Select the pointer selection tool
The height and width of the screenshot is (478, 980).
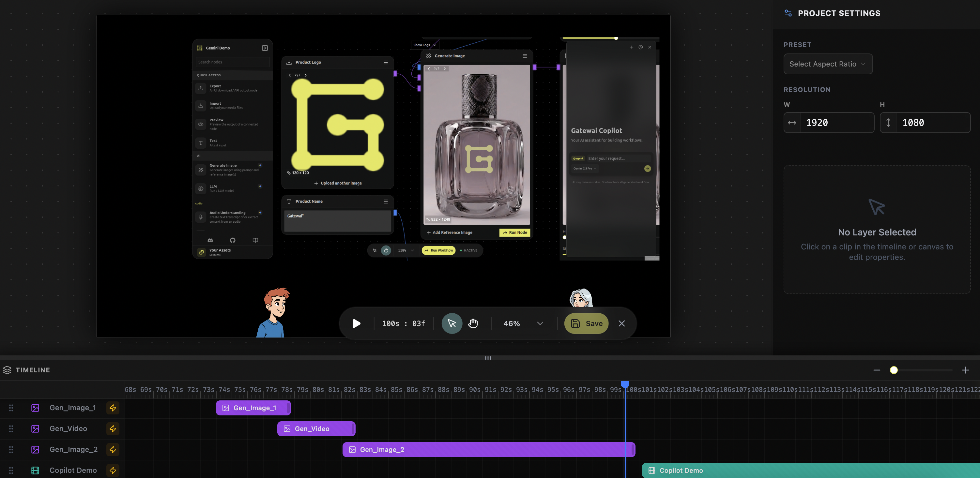click(x=452, y=323)
